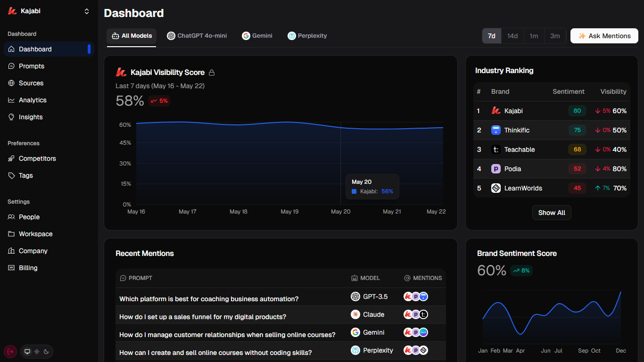
Task: Click the People icon in sidebar
Action: pyautogui.click(x=12, y=217)
